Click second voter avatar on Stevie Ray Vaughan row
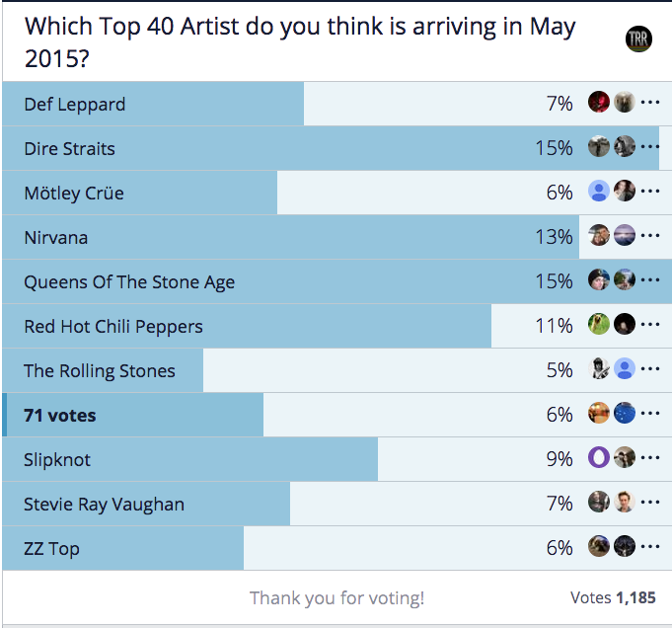672x628 pixels. (625, 502)
